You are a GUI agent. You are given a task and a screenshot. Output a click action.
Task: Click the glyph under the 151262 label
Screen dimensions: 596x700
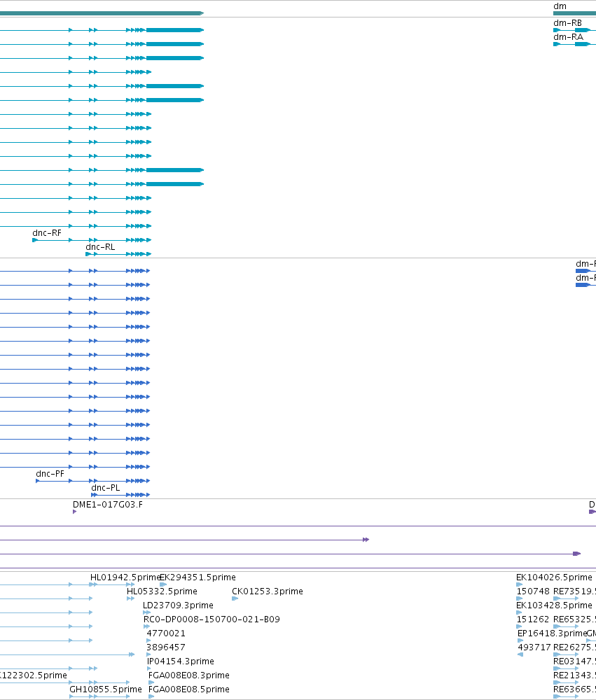click(519, 626)
